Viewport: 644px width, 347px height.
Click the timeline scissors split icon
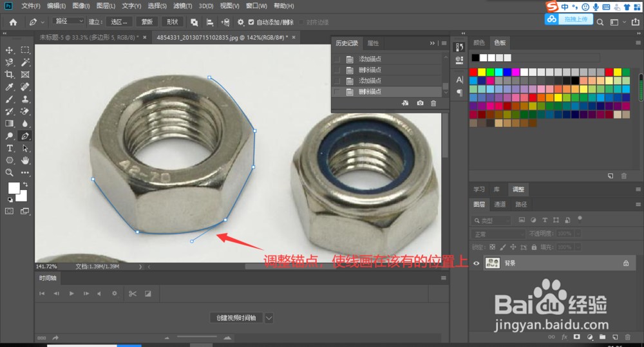click(x=132, y=294)
